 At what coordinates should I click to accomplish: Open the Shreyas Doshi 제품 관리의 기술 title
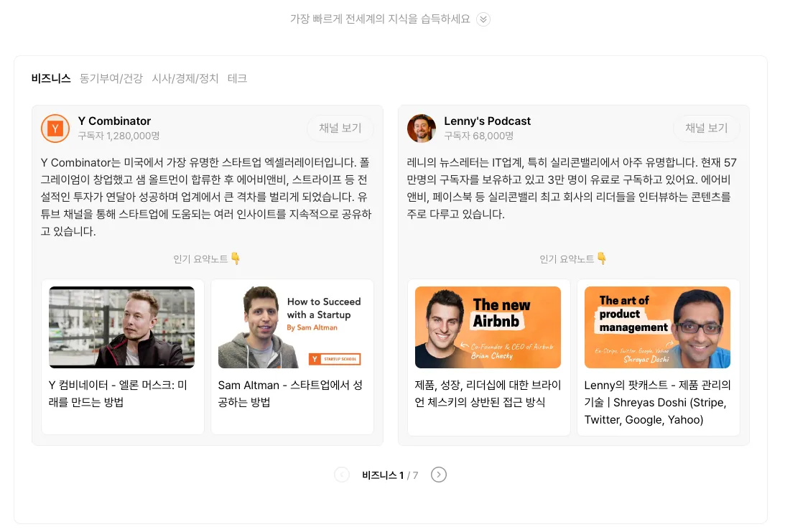coord(657,402)
